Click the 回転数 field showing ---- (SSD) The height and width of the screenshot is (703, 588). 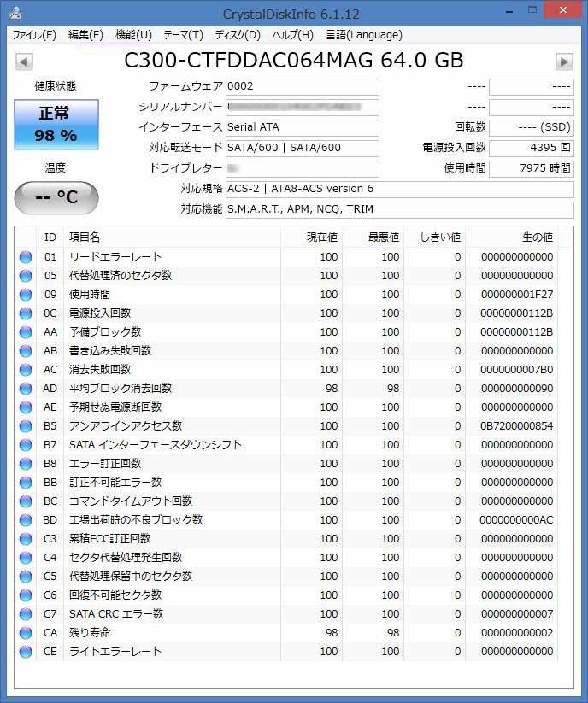click(531, 127)
